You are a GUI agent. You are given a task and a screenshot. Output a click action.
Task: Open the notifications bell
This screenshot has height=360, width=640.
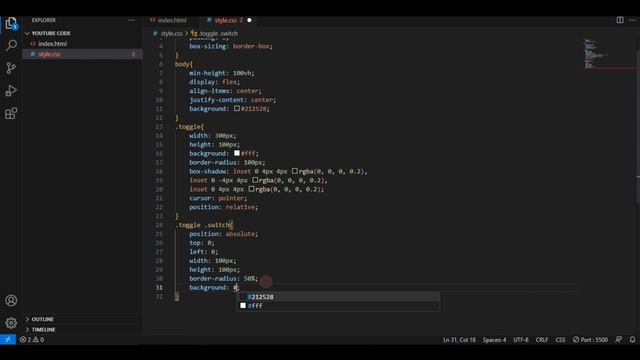632,340
